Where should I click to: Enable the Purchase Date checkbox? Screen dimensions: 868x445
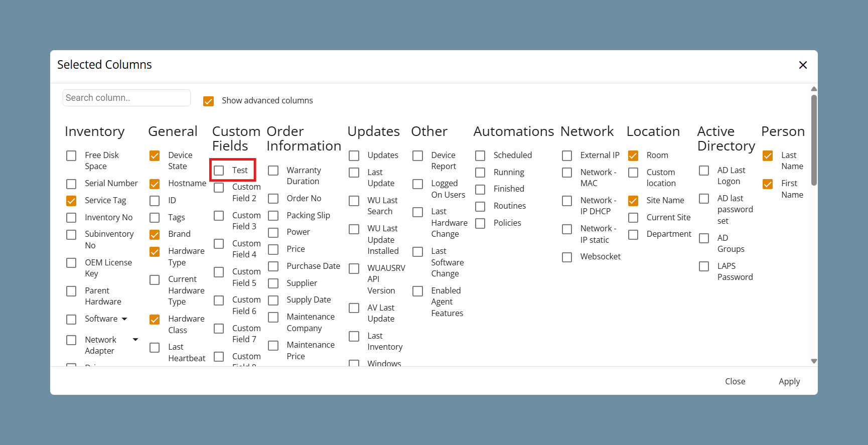[x=273, y=266]
